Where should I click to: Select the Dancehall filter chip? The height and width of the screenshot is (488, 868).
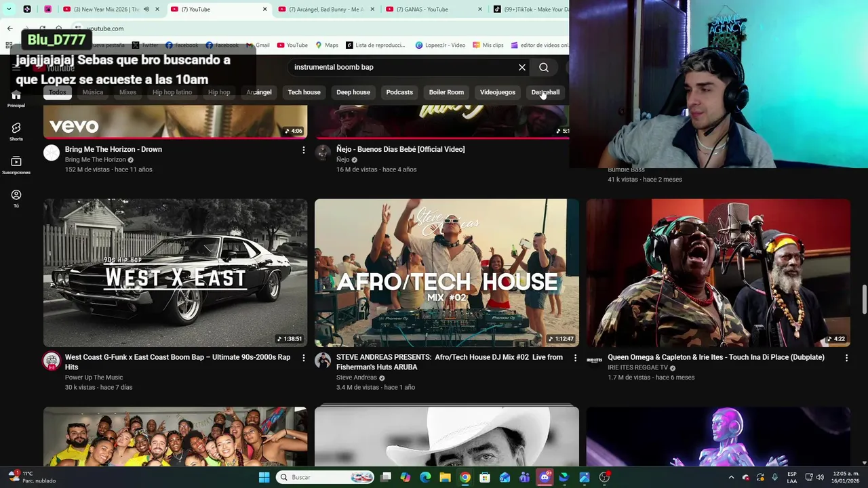[x=546, y=92]
